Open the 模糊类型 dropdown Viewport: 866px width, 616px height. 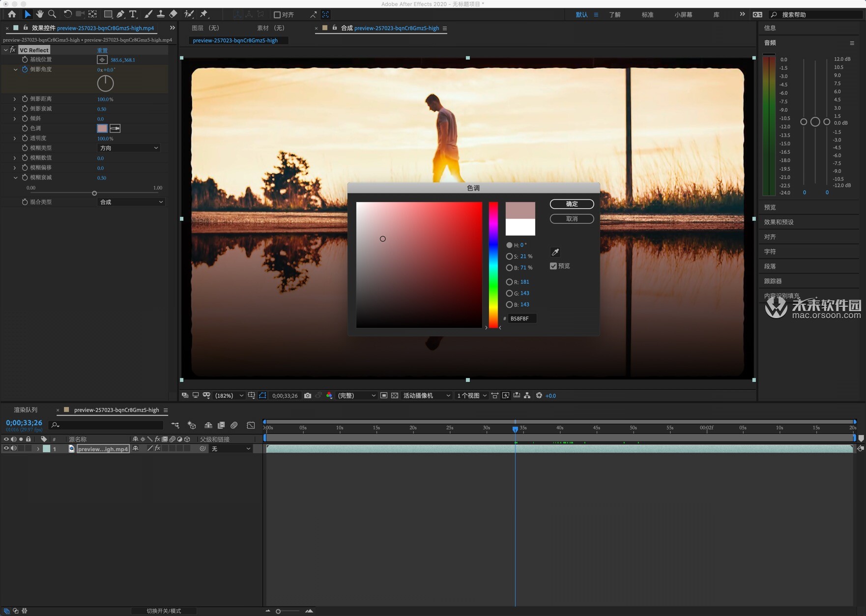(129, 148)
